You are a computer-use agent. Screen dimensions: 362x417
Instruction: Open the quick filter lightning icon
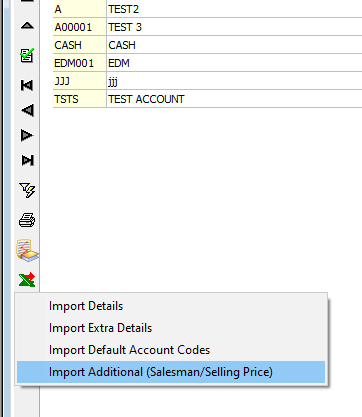point(27,190)
